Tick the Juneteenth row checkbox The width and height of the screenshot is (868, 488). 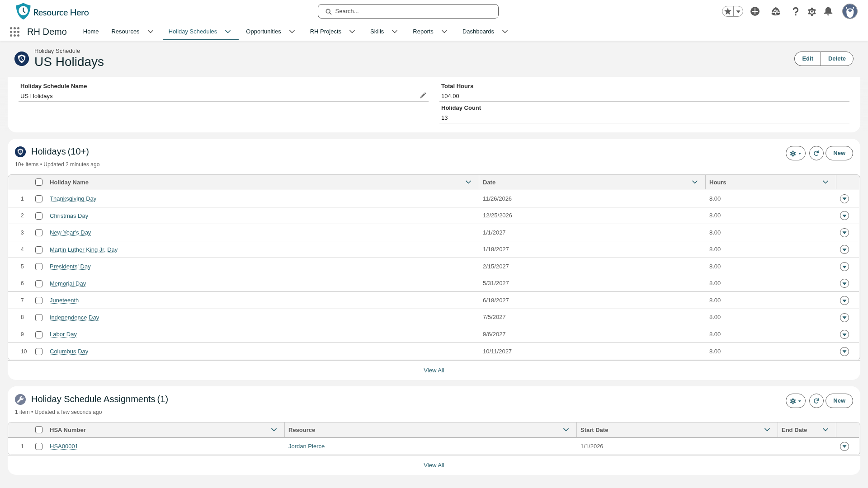tap(39, 300)
